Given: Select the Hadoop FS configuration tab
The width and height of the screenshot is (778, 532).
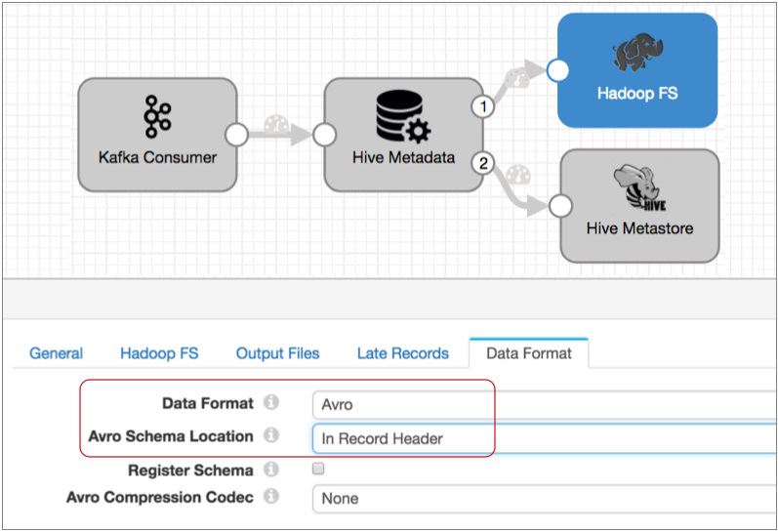Looking at the screenshot, I should pyautogui.click(x=159, y=353).
